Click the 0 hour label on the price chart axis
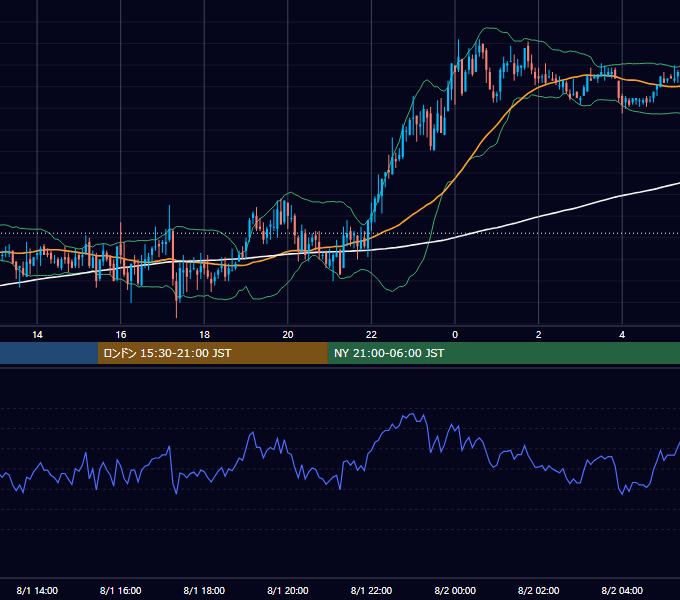The image size is (680, 600). click(455, 335)
